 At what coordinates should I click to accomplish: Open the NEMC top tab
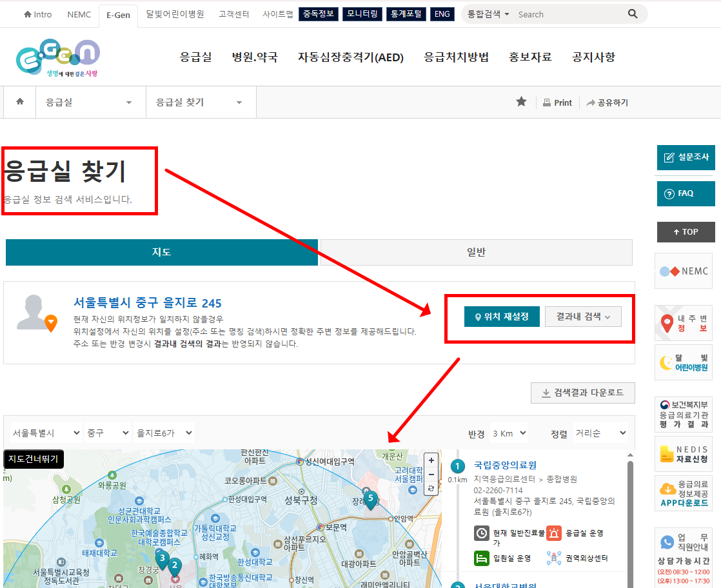pos(79,14)
